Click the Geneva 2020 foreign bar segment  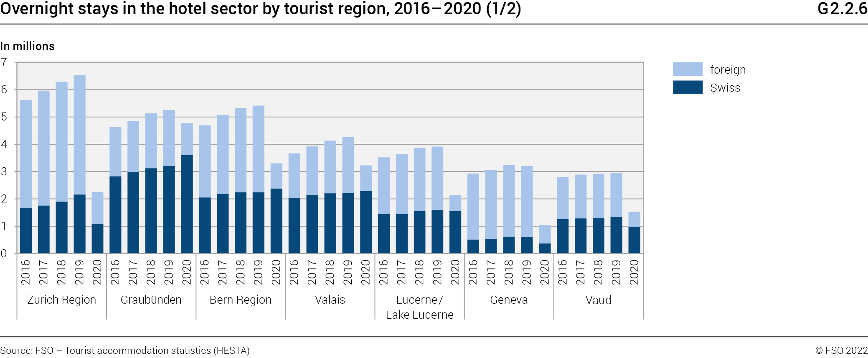[x=545, y=234]
